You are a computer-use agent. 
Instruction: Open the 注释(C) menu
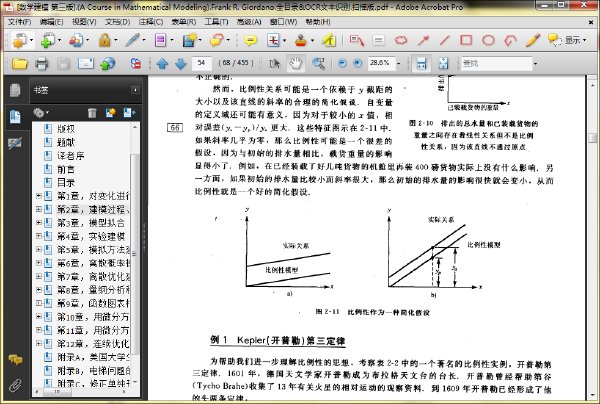151,22
